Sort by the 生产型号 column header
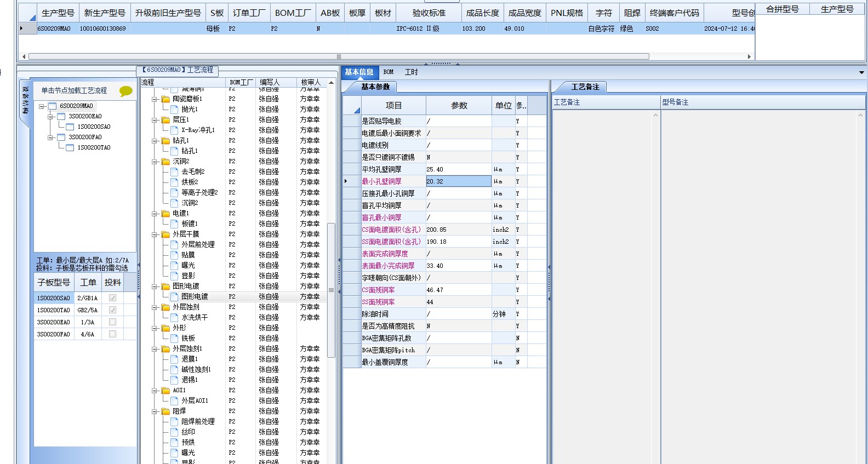The image size is (868, 464). pos(58,13)
